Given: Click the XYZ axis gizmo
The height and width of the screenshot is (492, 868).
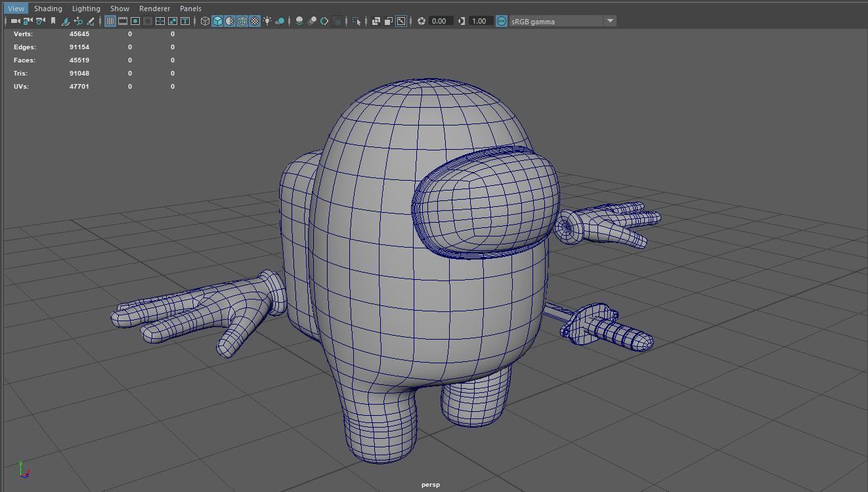Looking at the screenshot, I should coord(24,469).
